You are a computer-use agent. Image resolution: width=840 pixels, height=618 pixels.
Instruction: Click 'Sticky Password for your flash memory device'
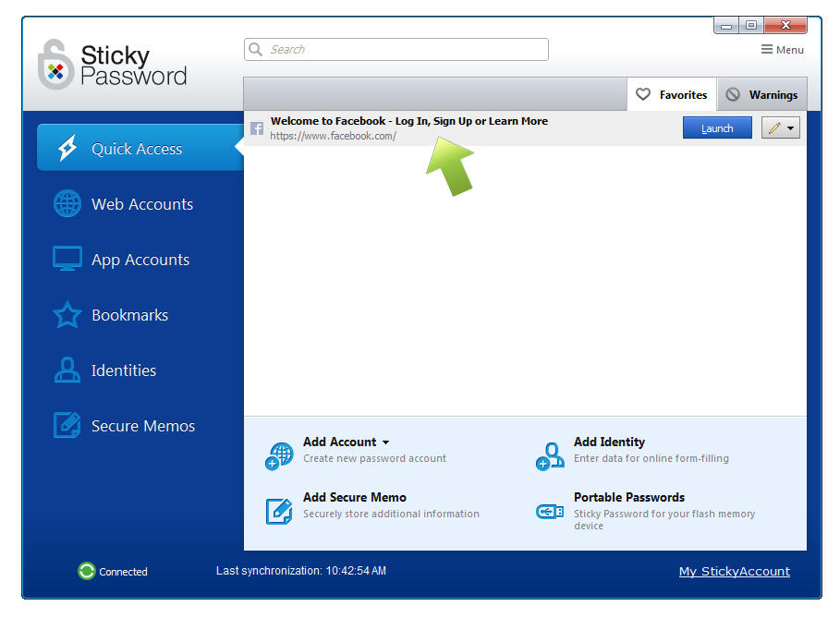pyautogui.click(x=664, y=519)
